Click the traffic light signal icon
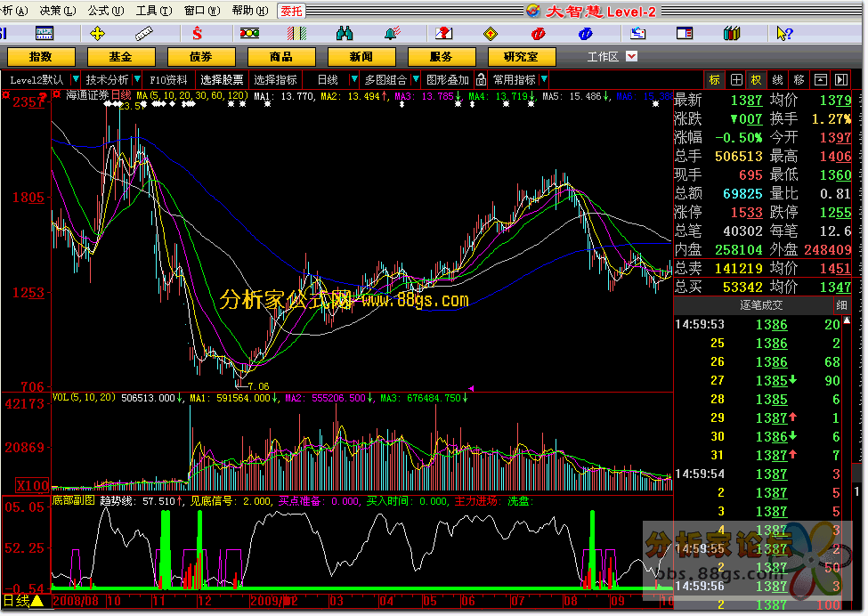 tap(249, 34)
